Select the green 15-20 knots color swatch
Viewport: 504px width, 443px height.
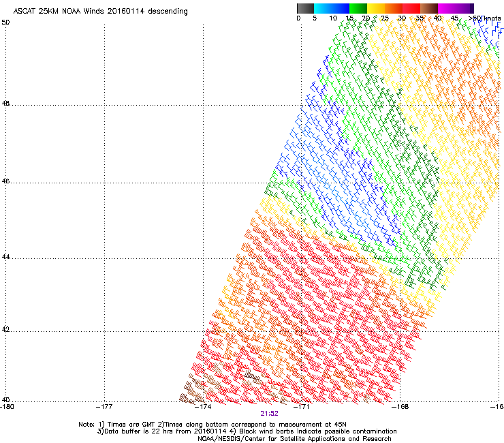[358, 8]
